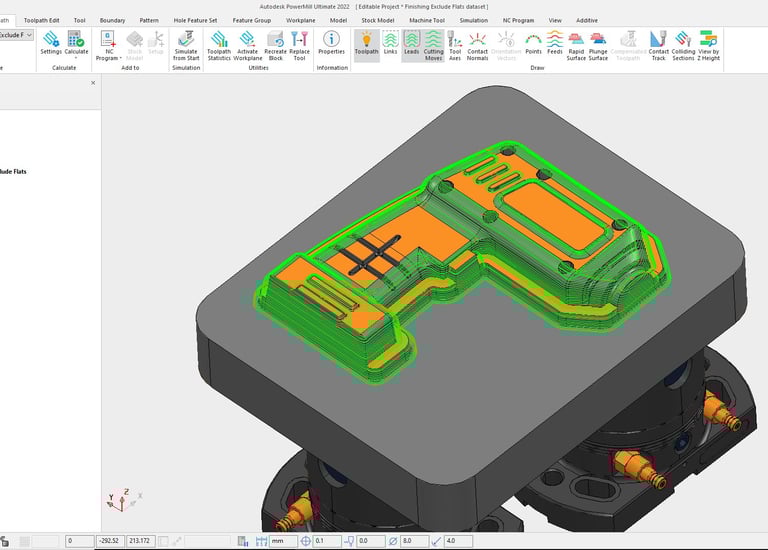Toggle drawing of Contact Normals
The image size is (768, 550).
477,46
